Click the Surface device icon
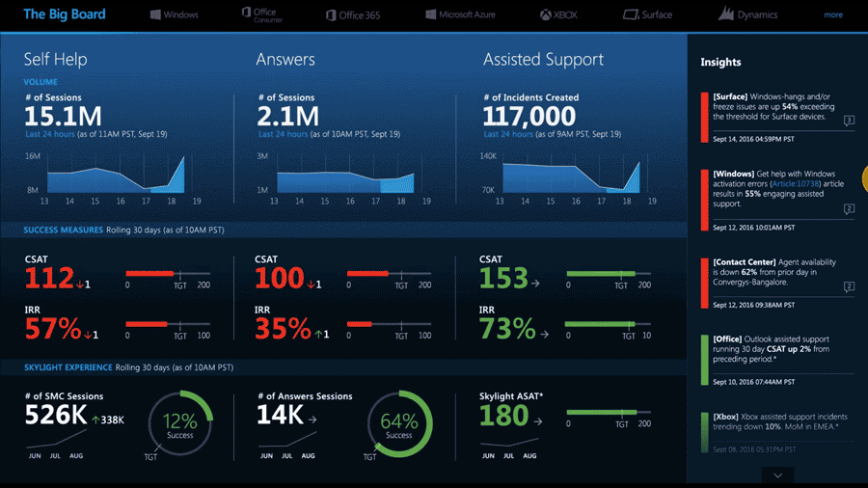 coord(631,14)
